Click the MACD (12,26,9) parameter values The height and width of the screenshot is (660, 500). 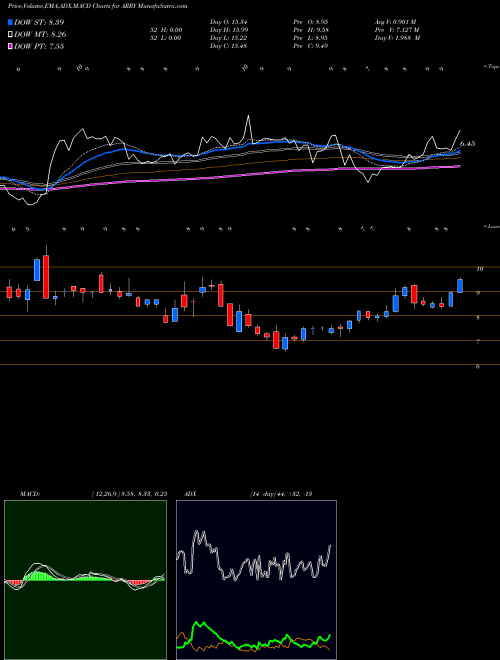click(129, 494)
